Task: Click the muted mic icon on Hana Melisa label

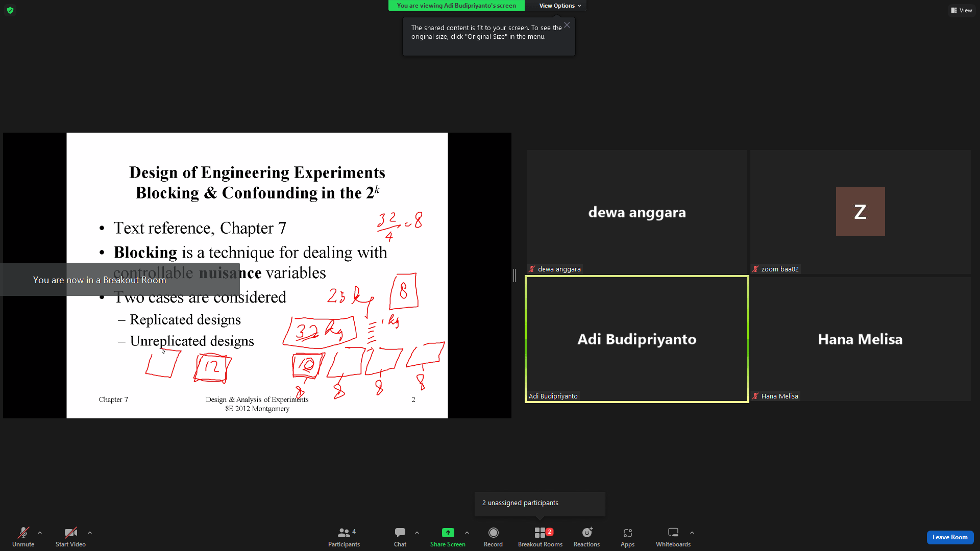Action: point(755,396)
